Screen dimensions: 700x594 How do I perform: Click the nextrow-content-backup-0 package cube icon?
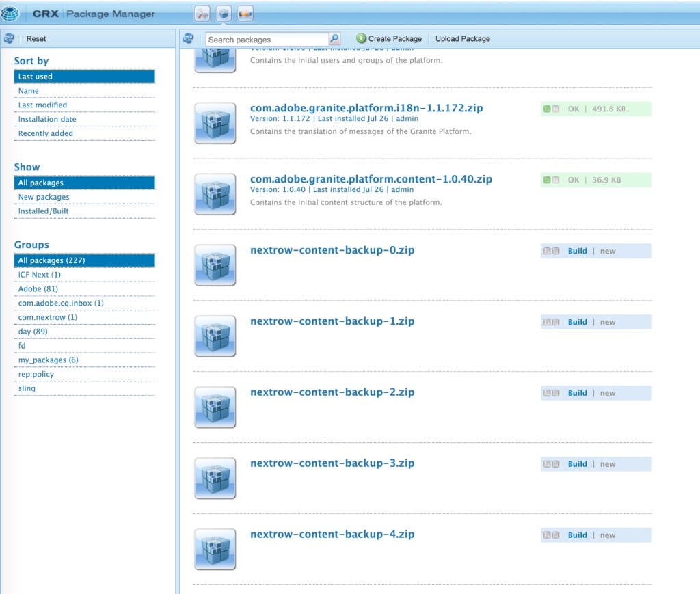tap(215, 265)
